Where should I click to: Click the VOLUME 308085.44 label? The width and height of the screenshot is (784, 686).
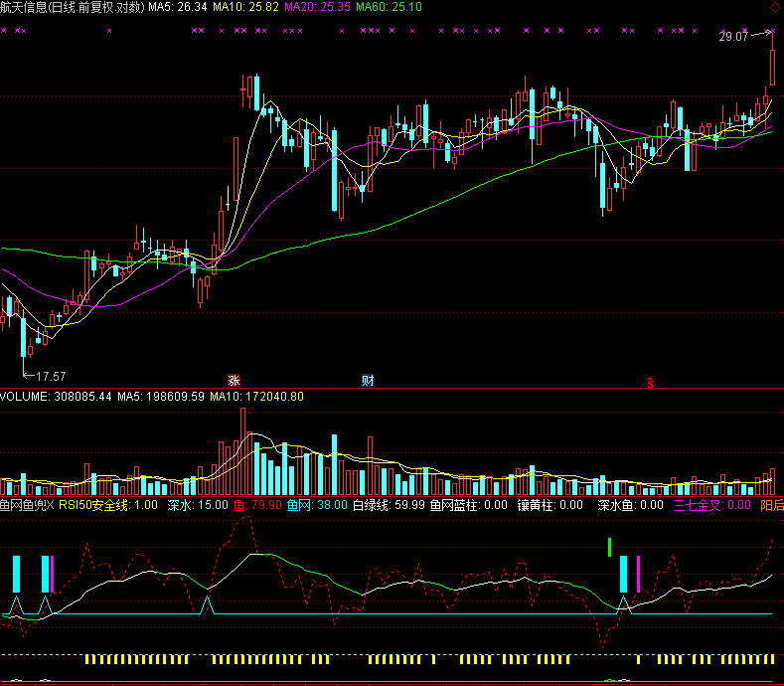pyautogui.click(x=56, y=396)
